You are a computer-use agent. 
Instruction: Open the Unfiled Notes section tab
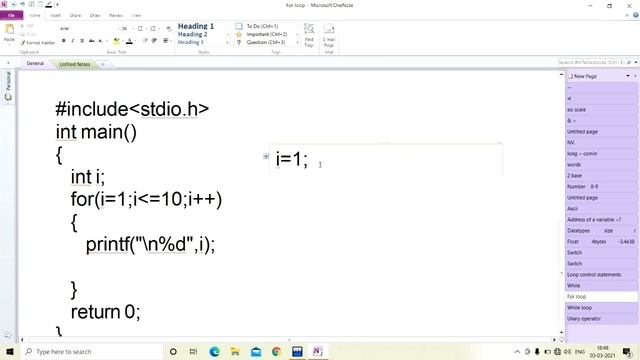point(75,64)
